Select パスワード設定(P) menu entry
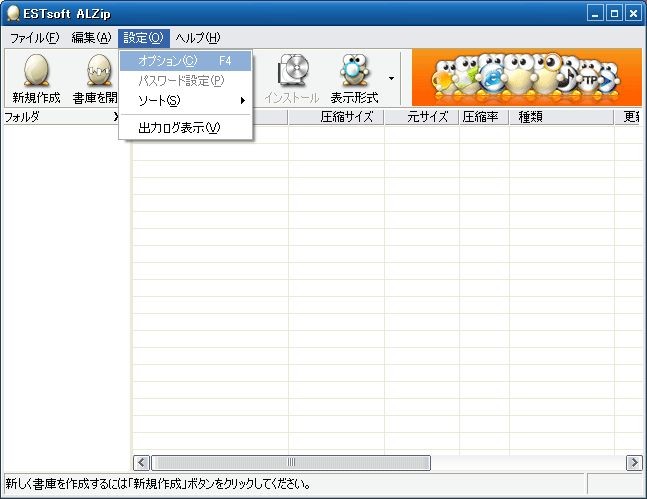The image size is (647, 499). click(185, 81)
